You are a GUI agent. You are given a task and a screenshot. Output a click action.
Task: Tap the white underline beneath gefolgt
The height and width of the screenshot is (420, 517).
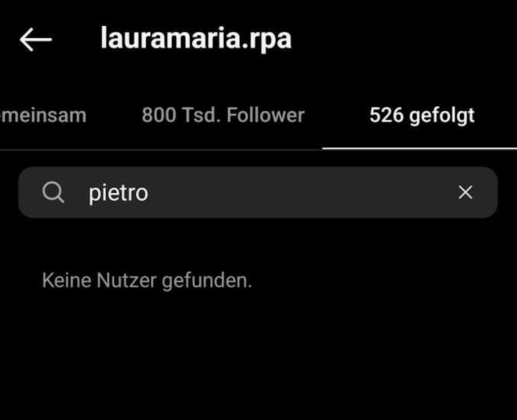coord(419,148)
